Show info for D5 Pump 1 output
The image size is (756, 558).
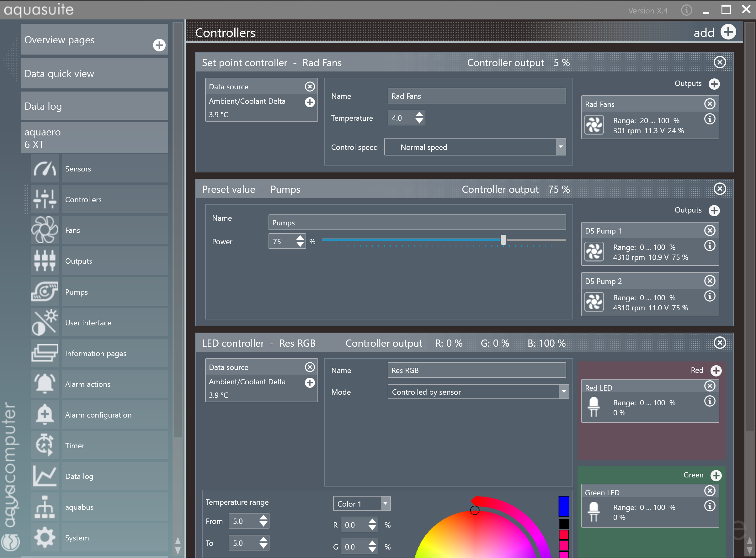(709, 245)
